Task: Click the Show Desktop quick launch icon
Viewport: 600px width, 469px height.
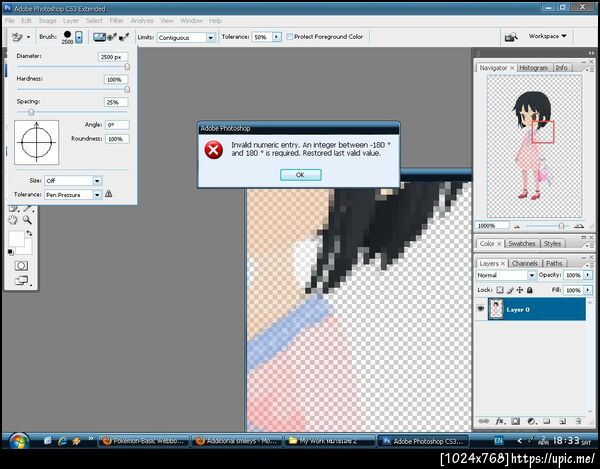Action: (x=47, y=441)
